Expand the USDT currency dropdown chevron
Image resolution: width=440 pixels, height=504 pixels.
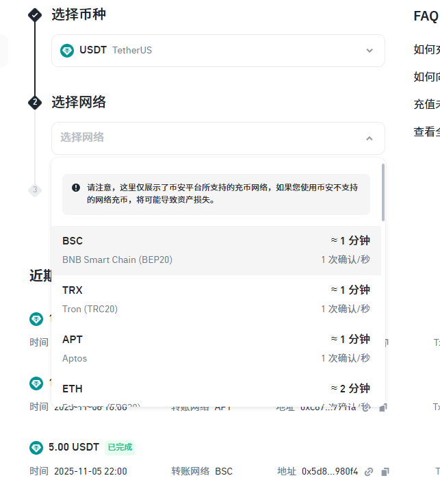(x=370, y=51)
